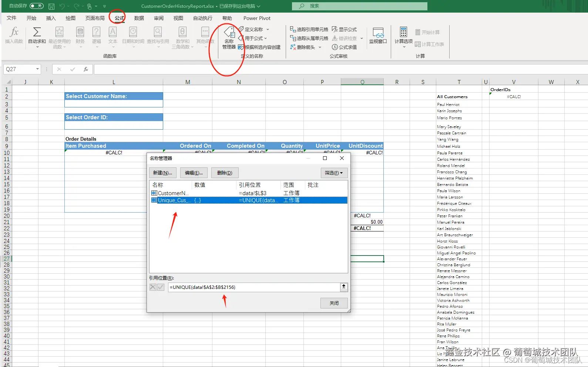Click the Select Customer Name input cell
This screenshot has height=367, width=588.
pyautogui.click(x=114, y=104)
